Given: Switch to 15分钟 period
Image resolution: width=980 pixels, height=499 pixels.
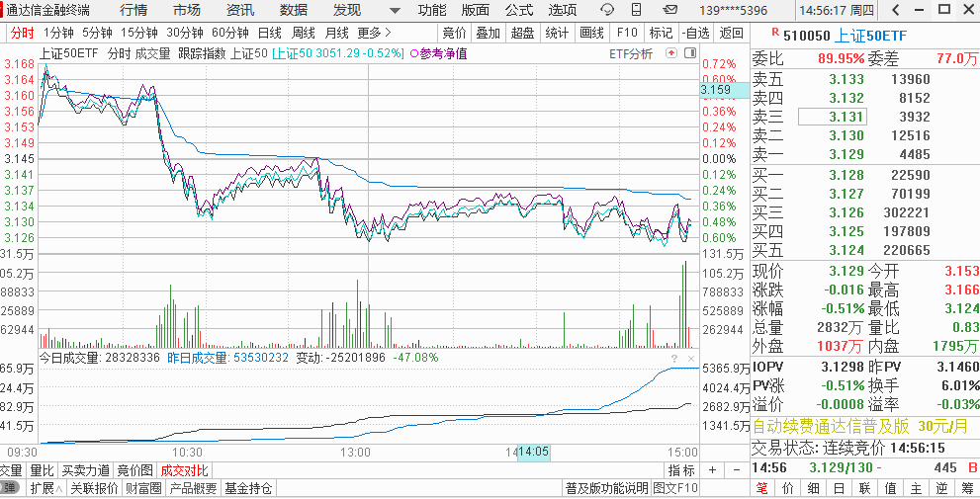Looking at the screenshot, I should [x=138, y=33].
